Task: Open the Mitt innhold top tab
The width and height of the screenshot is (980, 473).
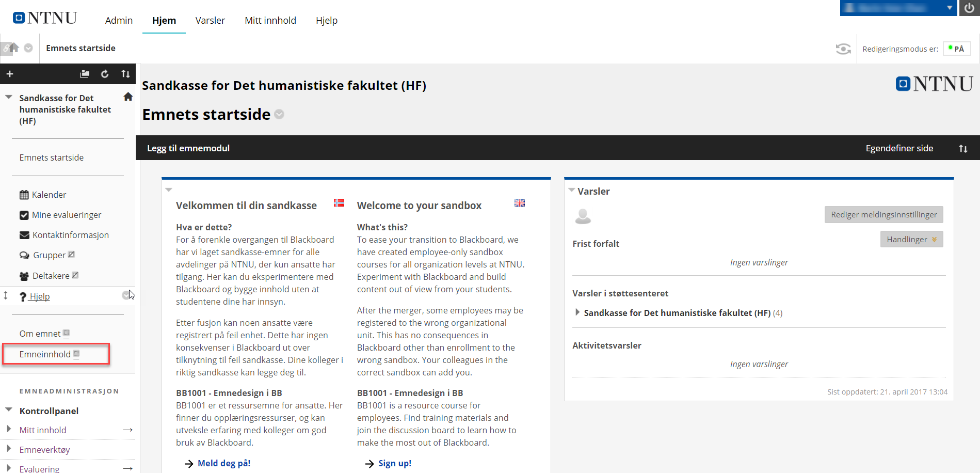Action: tap(270, 20)
